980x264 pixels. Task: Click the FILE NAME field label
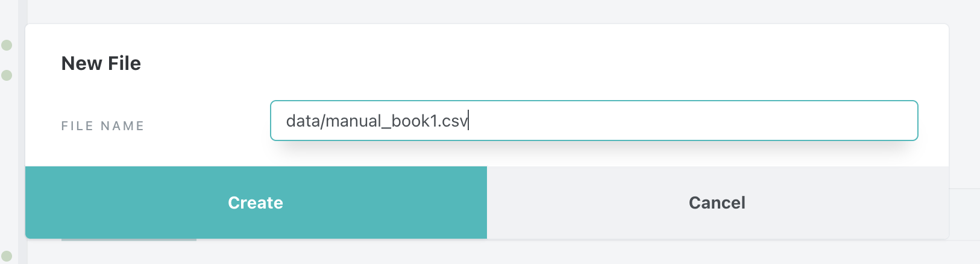pos(102,126)
